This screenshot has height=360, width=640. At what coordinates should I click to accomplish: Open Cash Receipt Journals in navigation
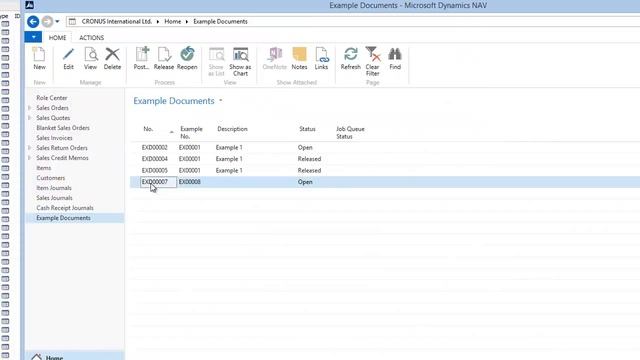[x=64, y=208]
